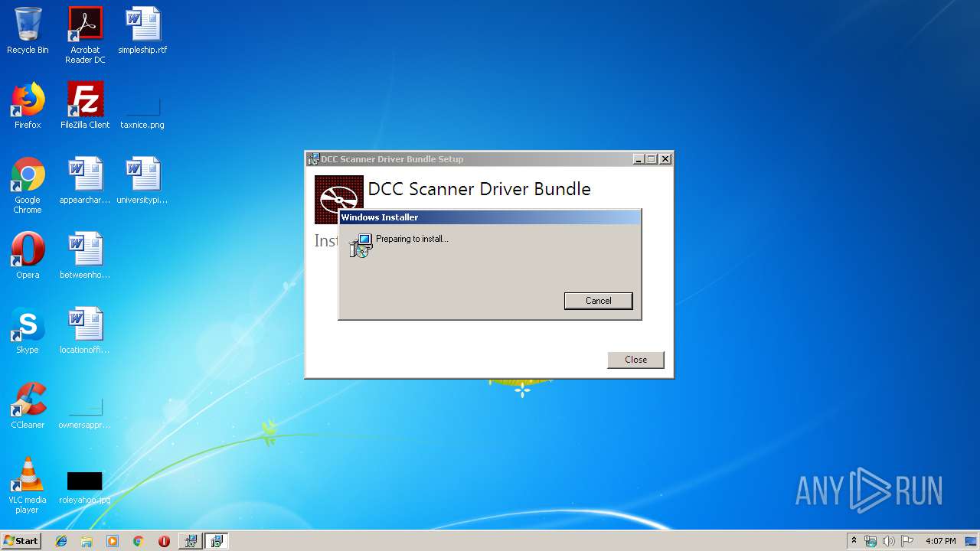This screenshot has width=980, height=551.
Task: Switch to active Windows Installer taskbar button
Action: [217, 541]
